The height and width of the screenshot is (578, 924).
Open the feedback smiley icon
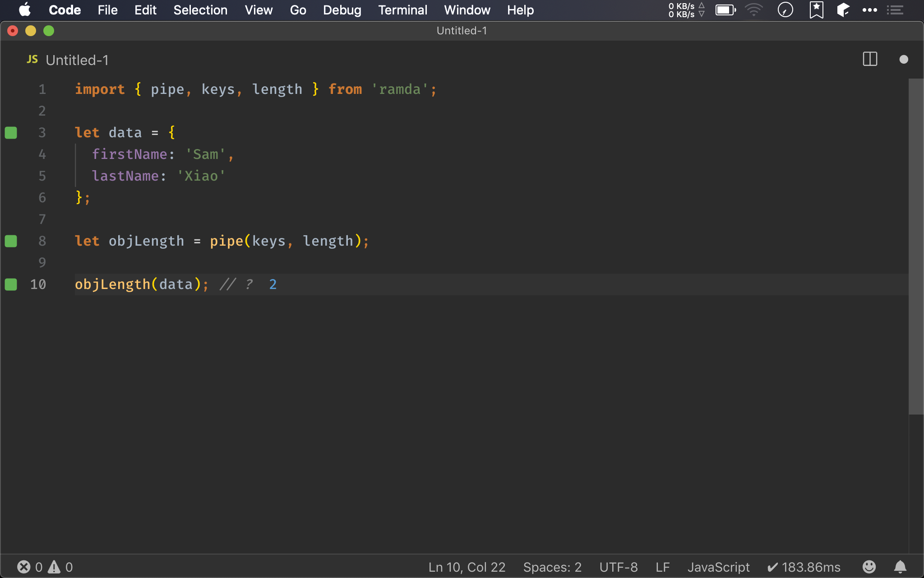[869, 567]
